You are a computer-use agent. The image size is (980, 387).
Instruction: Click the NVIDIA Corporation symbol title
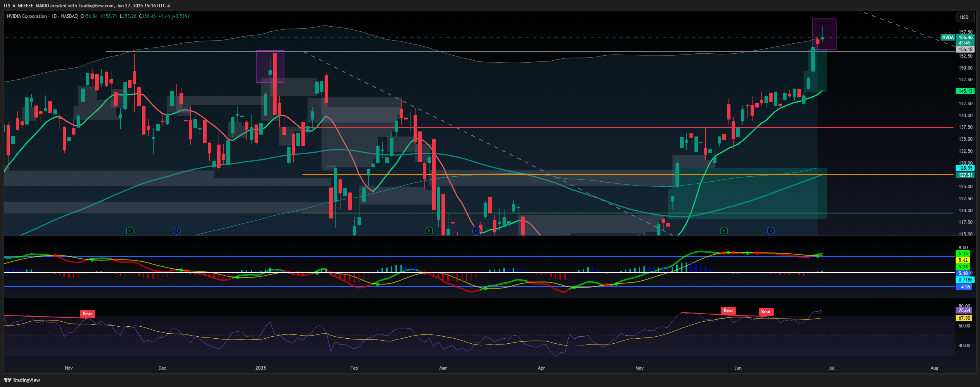click(27, 16)
